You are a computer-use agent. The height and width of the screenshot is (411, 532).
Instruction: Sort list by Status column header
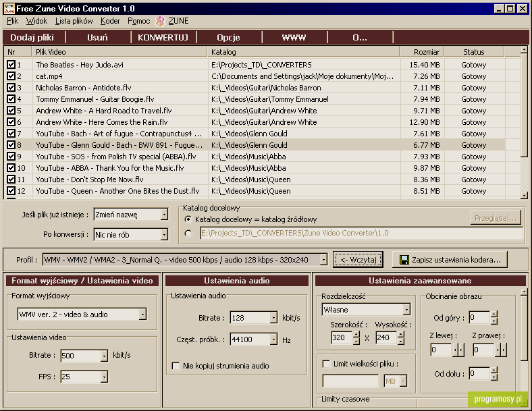point(474,52)
